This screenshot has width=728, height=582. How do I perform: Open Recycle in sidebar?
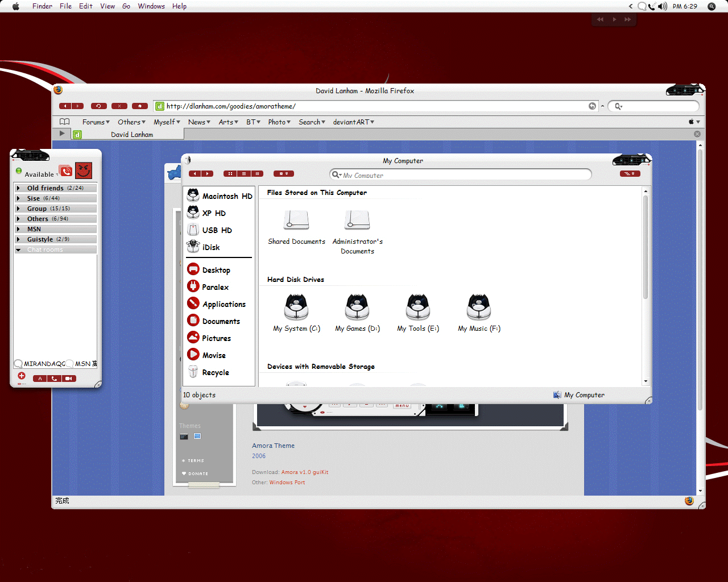(208, 372)
